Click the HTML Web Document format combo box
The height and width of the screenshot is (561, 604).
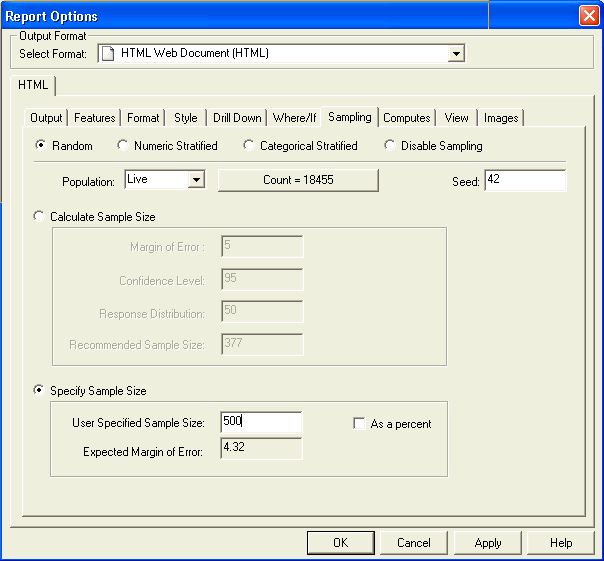click(281, 53)
